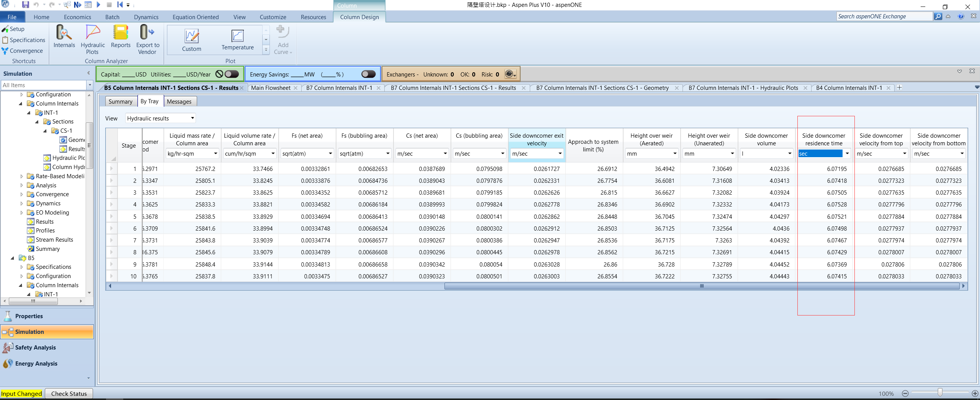980x400 pixels.
Task: Click the Search aspenONE Exchange field
Action: pyautogui.click(x=884, y=16)
